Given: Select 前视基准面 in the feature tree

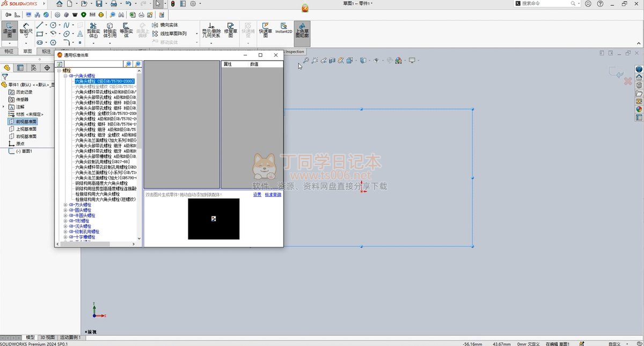Looking at the screenshot, I should pos(26,121).
